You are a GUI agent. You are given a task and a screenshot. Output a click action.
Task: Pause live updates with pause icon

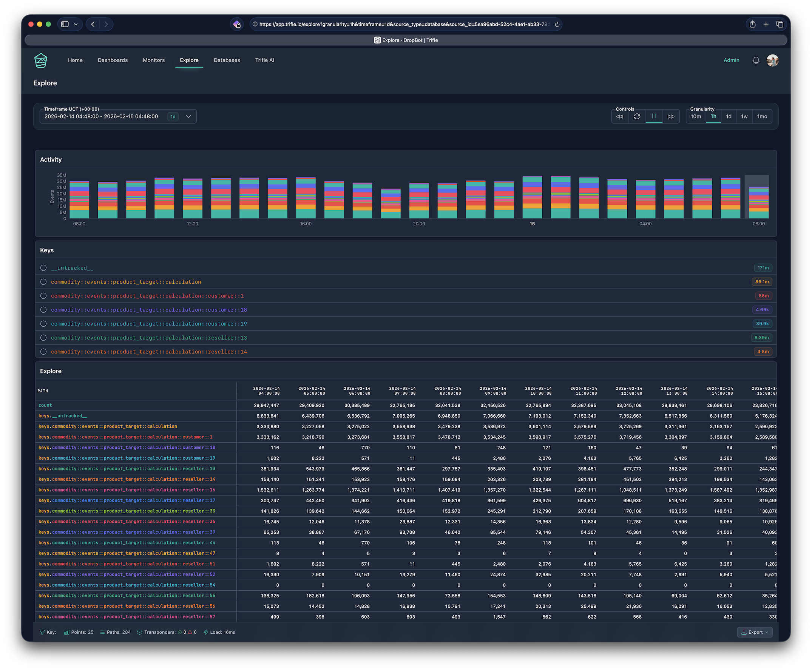coord(654,116)
